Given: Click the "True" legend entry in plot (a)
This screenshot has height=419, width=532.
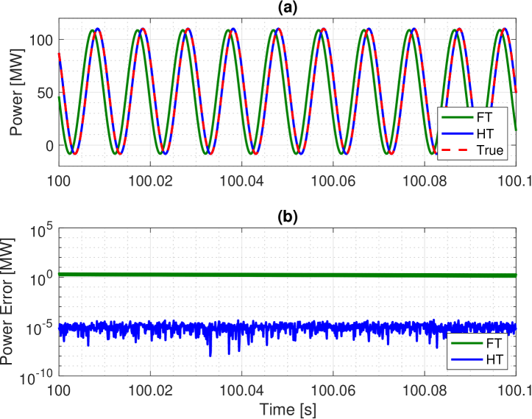Looking at the screenshot, I should click(490, 150).
